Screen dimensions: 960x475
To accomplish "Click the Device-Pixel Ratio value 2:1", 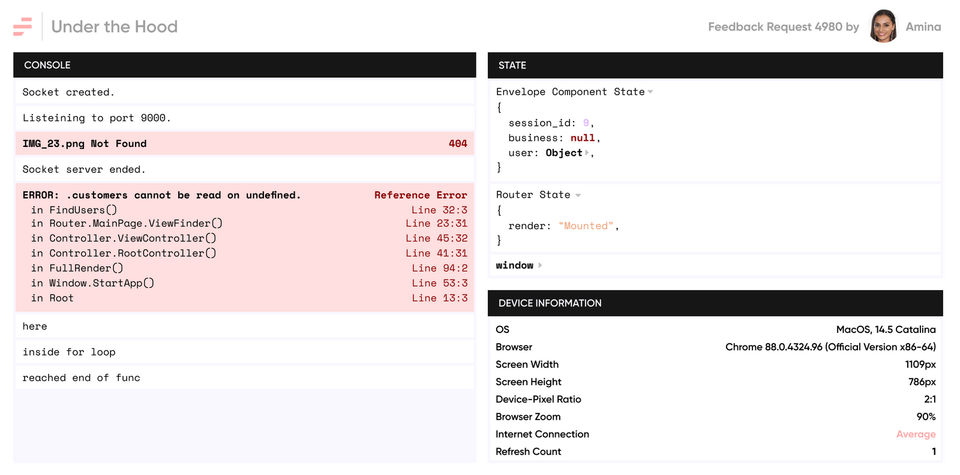I will [928, 399].
